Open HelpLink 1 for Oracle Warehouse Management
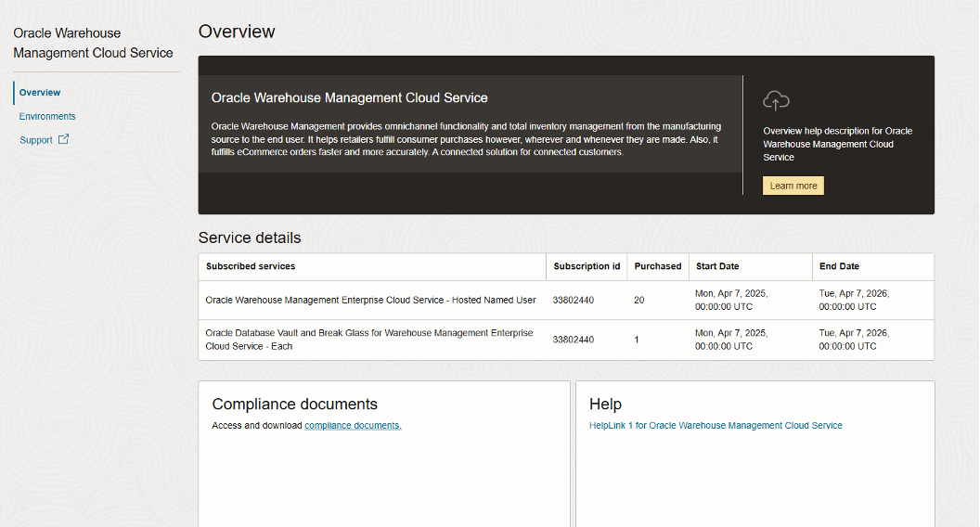 716,426
